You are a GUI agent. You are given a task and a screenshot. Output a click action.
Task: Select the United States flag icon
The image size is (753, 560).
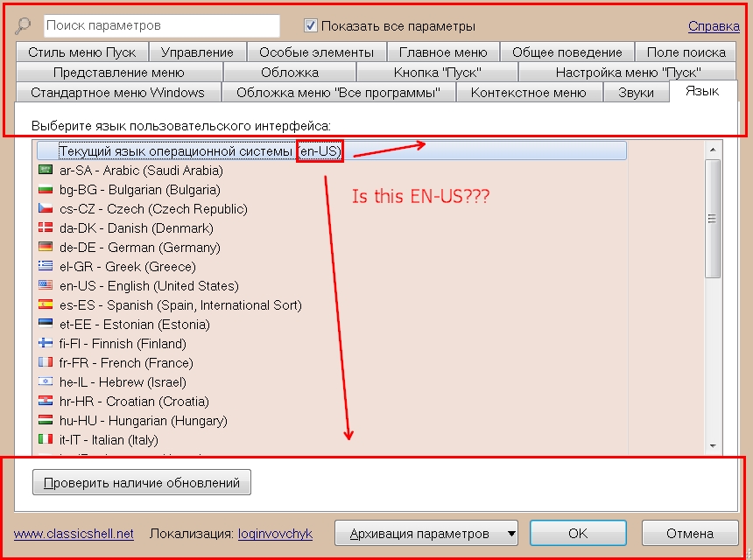[46, 286]
